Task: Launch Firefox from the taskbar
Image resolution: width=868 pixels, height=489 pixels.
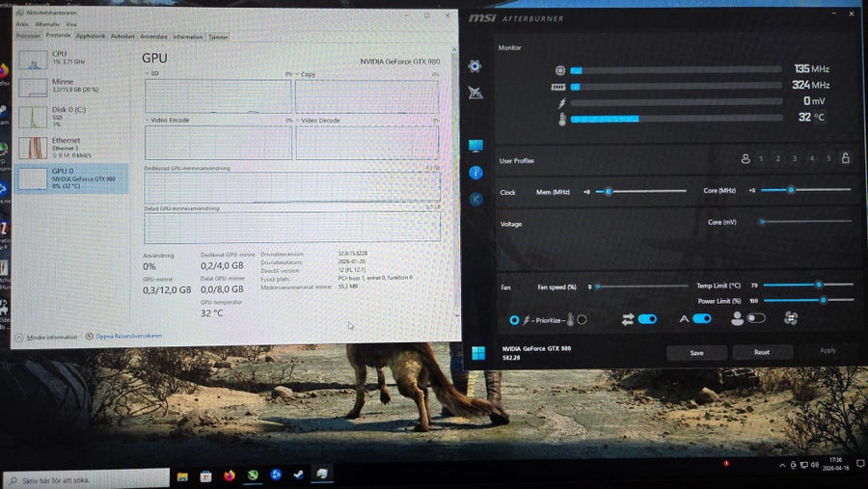Action: pyautogui.click(x=230, y=475)
